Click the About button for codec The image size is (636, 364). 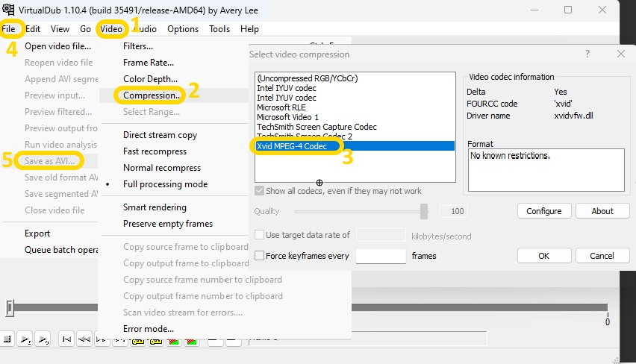602,211
